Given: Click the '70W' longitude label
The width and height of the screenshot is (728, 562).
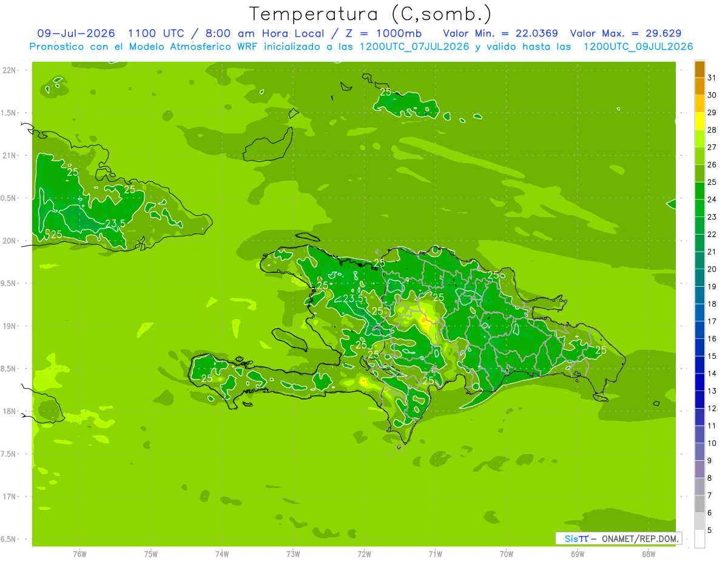Looking at the screenshot, I should 507,554.
